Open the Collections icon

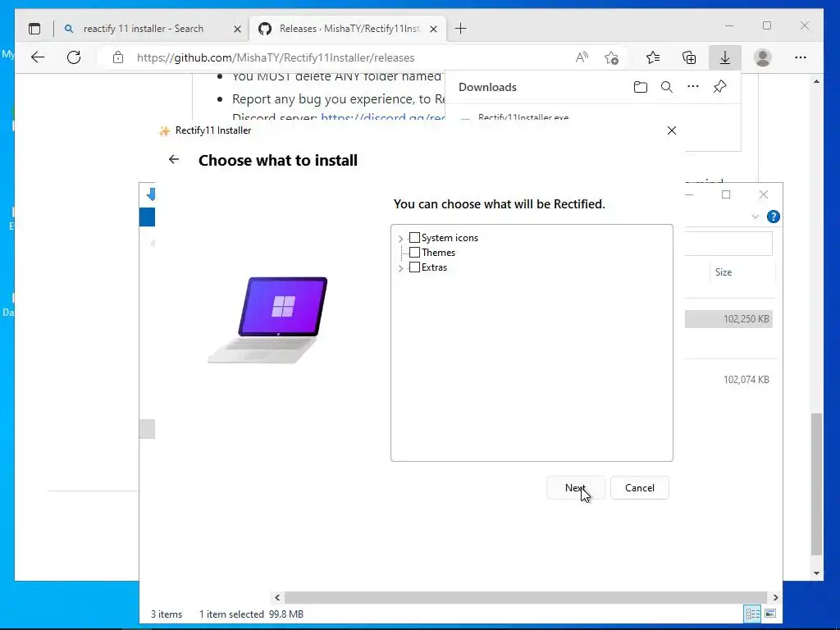tap(689, 57)
